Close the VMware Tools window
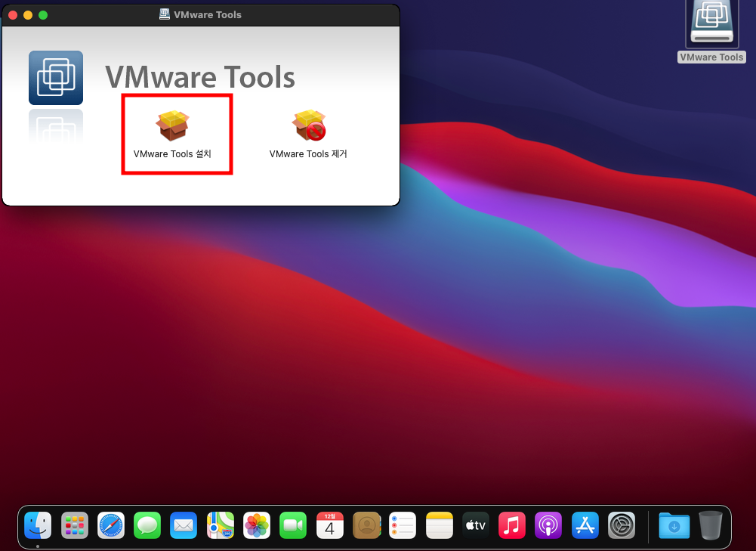Viewport: 756px width, 551px height. tap(13, 15)
